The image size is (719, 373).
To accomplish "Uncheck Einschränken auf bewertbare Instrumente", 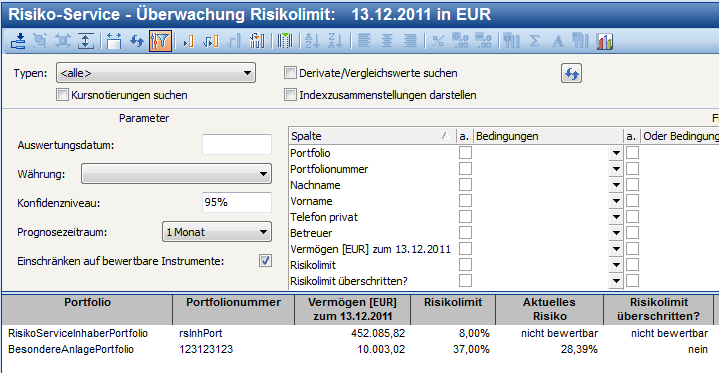I will [x=265, y=261].
